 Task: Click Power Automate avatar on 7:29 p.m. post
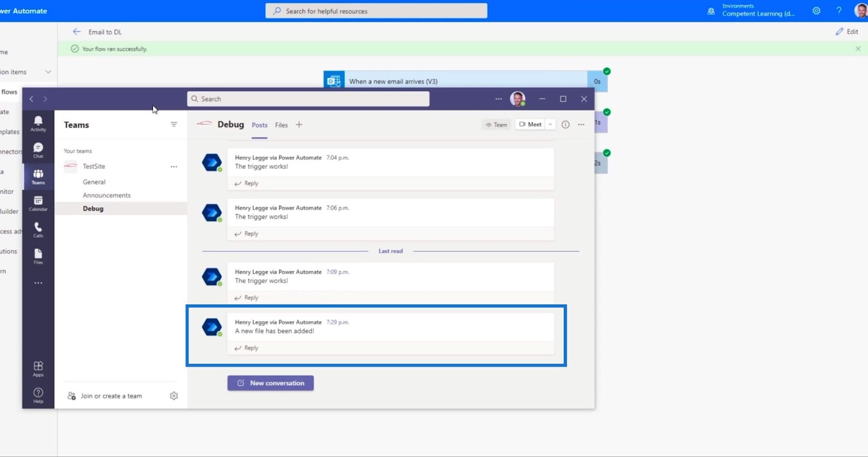pos(212,327)
